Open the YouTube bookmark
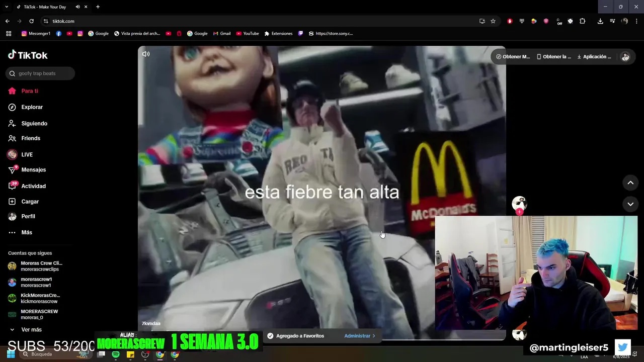 click(x=248, y=34)
